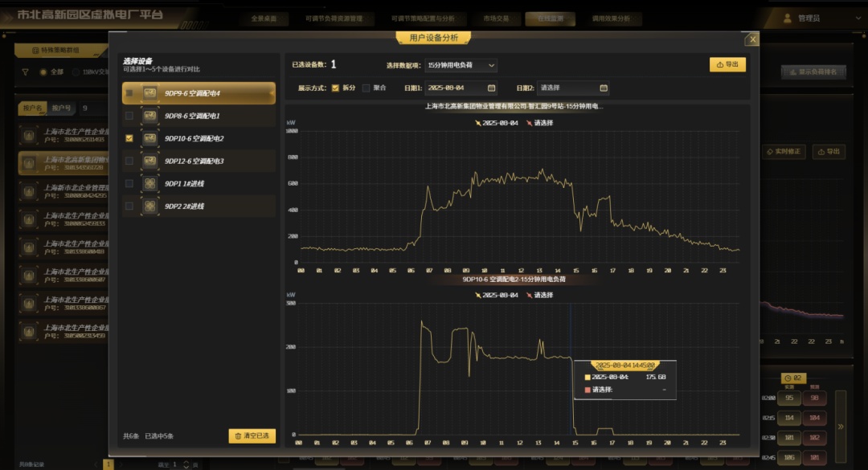The height and width of the screenshot is (470, 868).
Task: Click the background 导出 button beside 实时修正
Action: pos(829,152)
